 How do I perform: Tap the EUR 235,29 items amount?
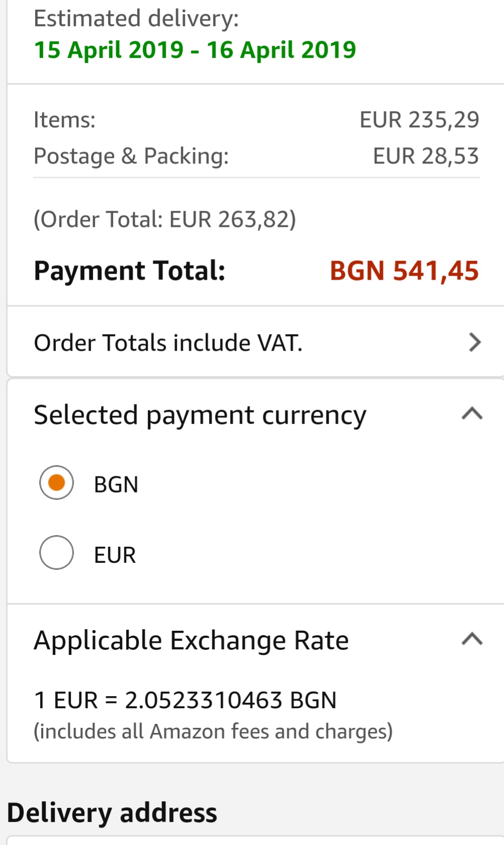click(x=419, y=120)
